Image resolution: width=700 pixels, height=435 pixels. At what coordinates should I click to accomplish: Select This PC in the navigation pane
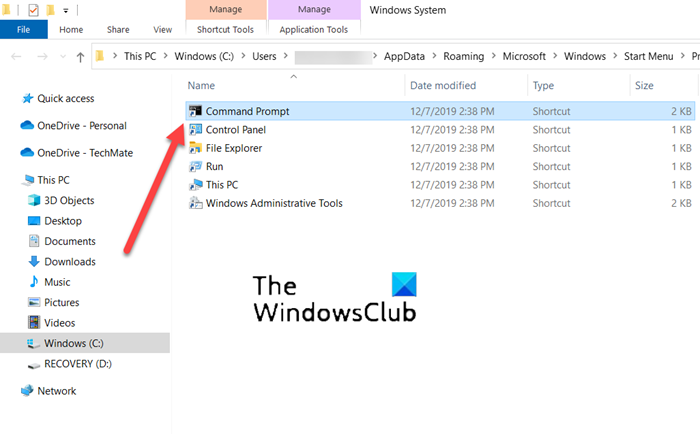pos(53,180)
